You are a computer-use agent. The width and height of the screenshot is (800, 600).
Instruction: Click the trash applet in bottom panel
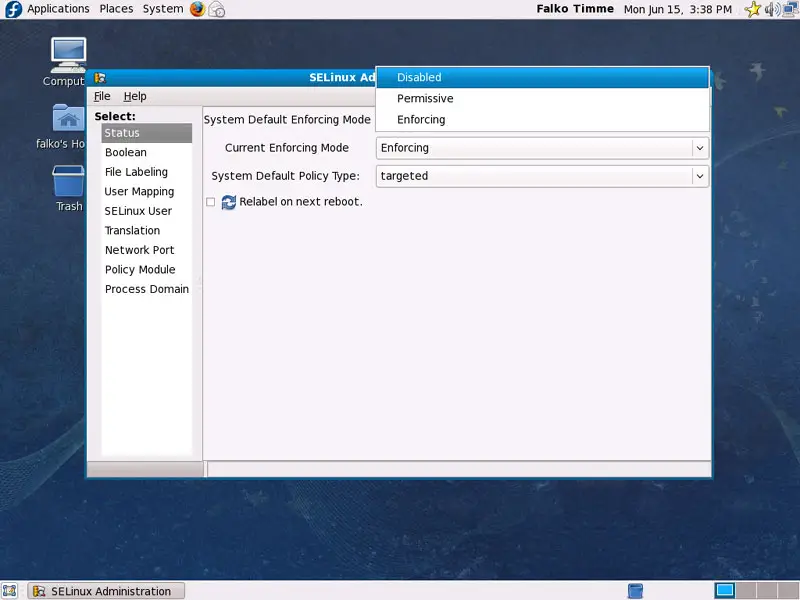pos(635,591)
